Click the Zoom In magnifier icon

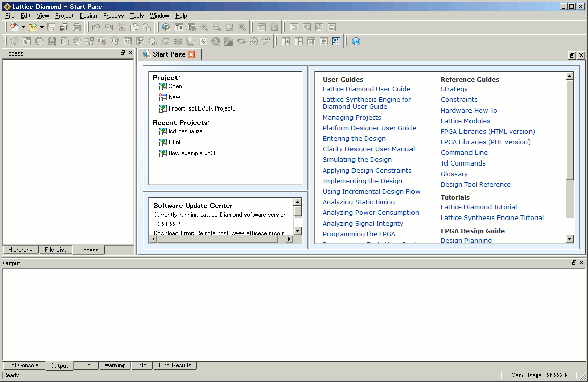(204, 27)
